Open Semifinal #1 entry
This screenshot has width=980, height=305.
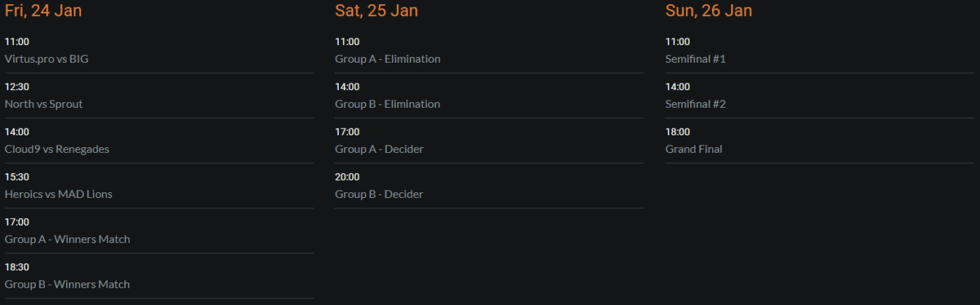coord(696,59)
